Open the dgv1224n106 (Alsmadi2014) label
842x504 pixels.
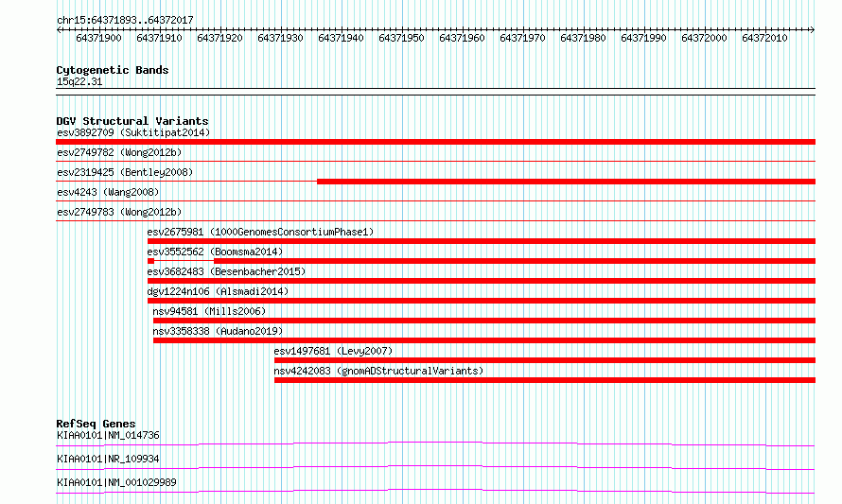218,291
